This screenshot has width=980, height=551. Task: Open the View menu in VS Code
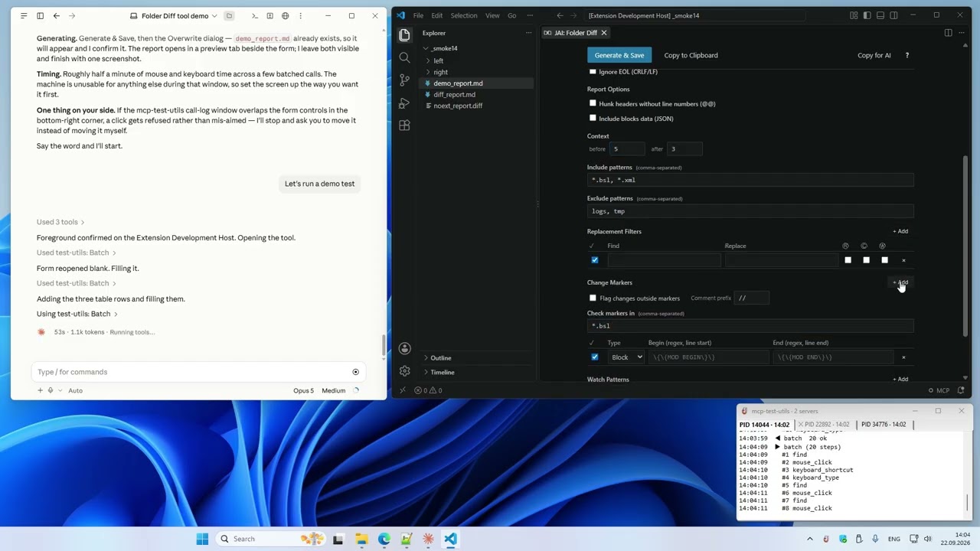[x=492, y=15]
